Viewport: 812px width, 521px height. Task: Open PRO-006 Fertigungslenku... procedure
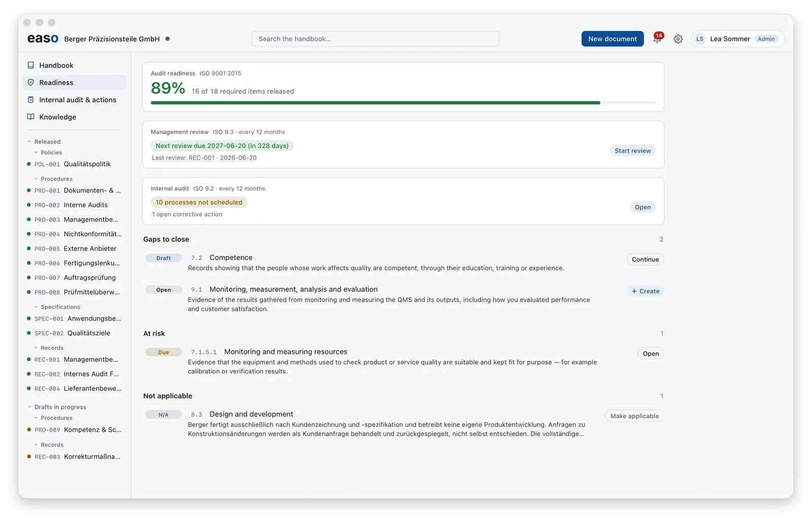point(75,263)
